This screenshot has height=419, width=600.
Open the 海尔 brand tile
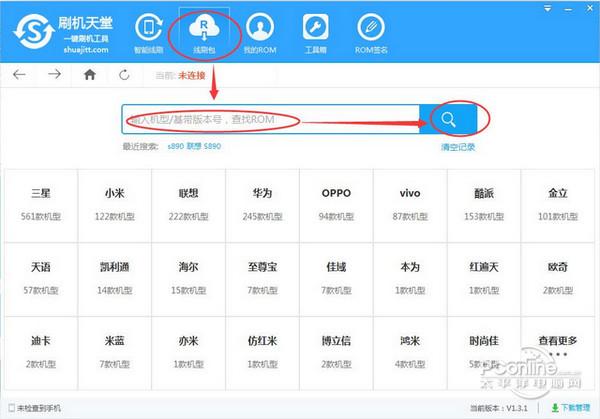point(189,279)
